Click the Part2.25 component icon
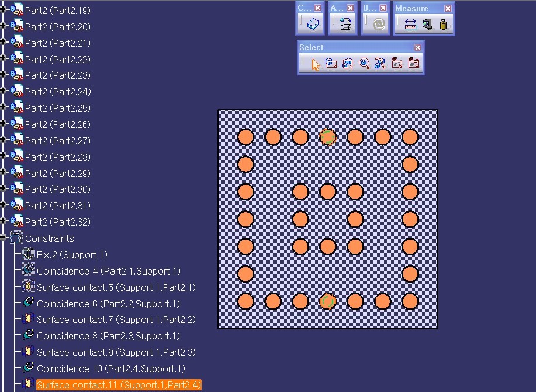 pos(16,107)
